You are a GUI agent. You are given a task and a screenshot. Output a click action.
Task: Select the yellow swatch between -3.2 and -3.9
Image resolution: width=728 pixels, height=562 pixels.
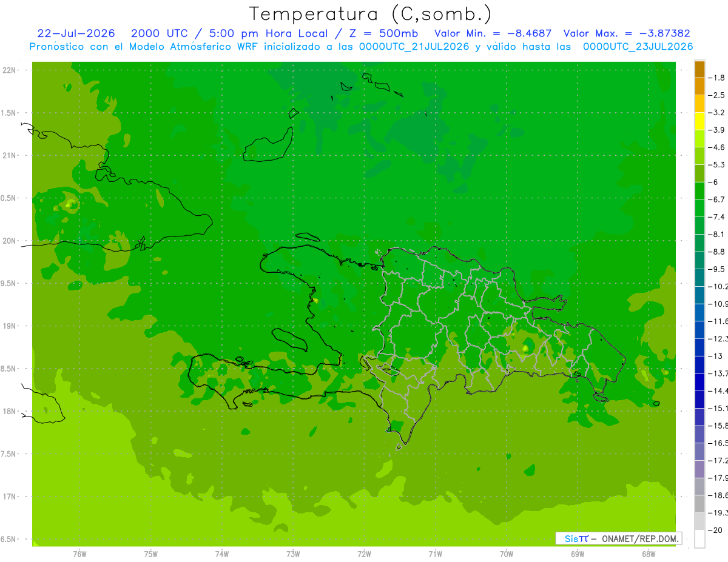point(699,121)
